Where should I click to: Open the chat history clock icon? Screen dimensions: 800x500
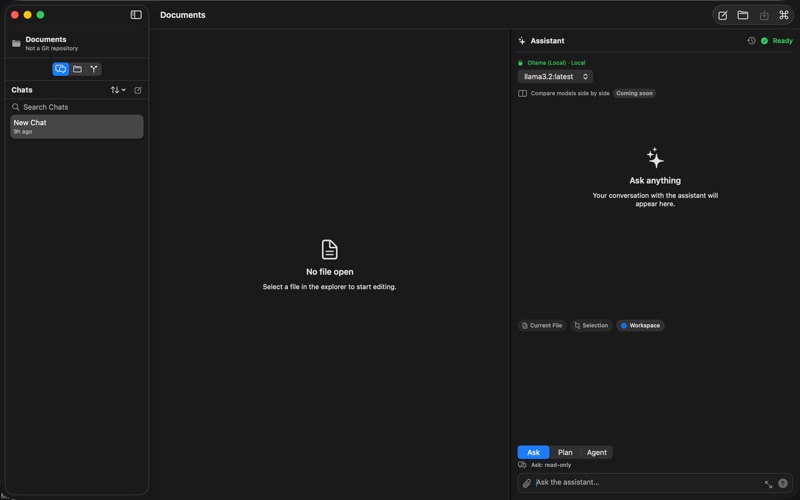[752, 41]
